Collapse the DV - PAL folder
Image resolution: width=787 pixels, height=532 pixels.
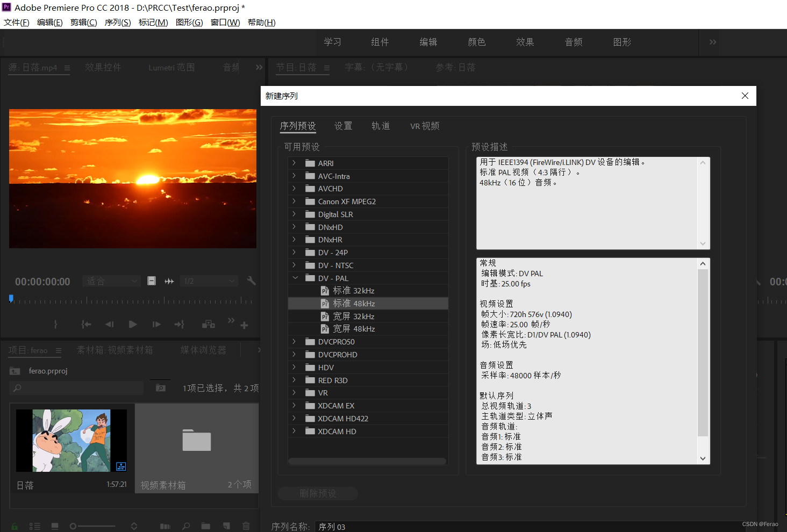(x=295, y=278)
